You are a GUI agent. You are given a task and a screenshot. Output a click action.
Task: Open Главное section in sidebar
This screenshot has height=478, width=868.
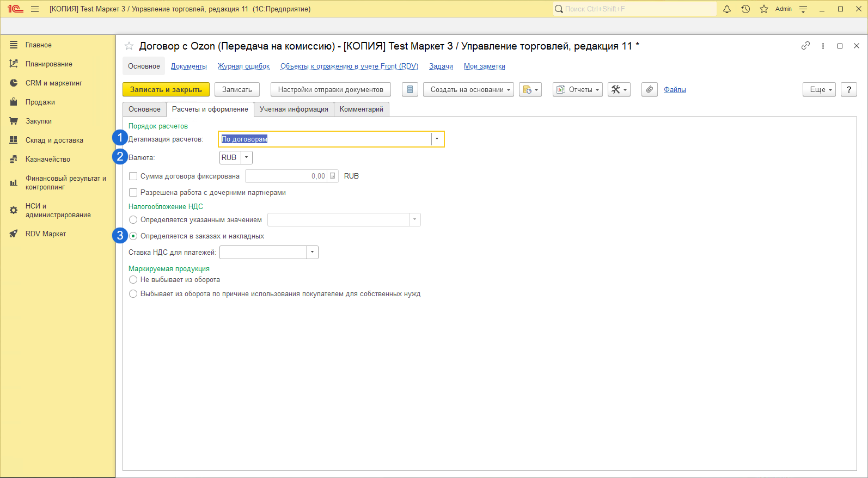pos(58,45)
